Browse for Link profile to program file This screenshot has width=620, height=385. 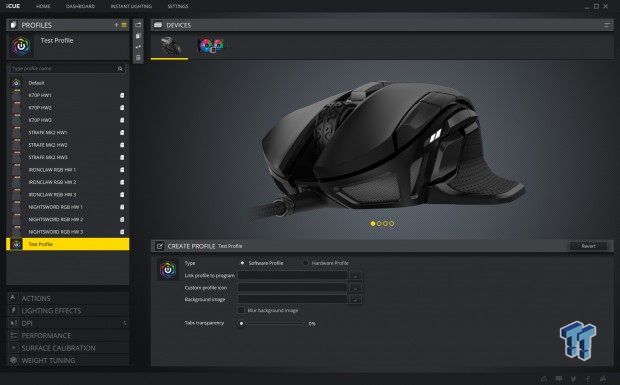click(355, 276)
